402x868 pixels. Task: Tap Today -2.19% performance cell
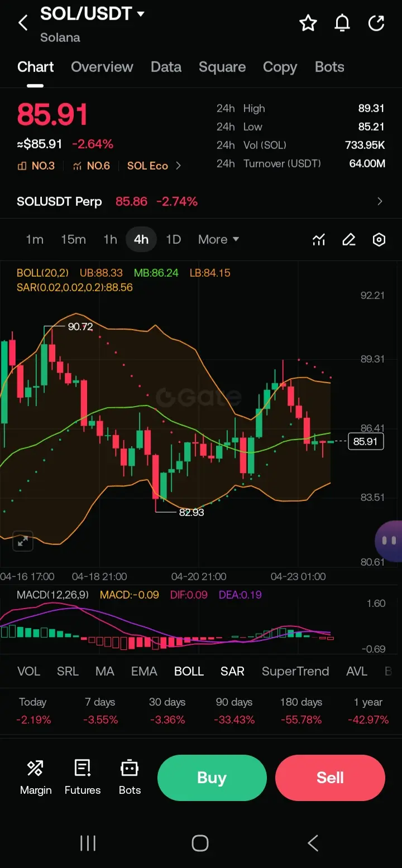point(33,711)
